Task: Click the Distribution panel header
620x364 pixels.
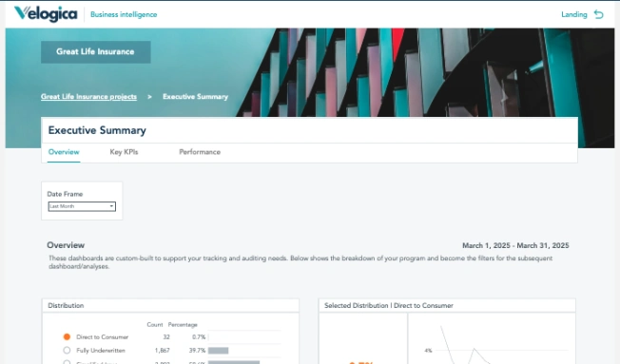Action: click(x=170, y=305)
